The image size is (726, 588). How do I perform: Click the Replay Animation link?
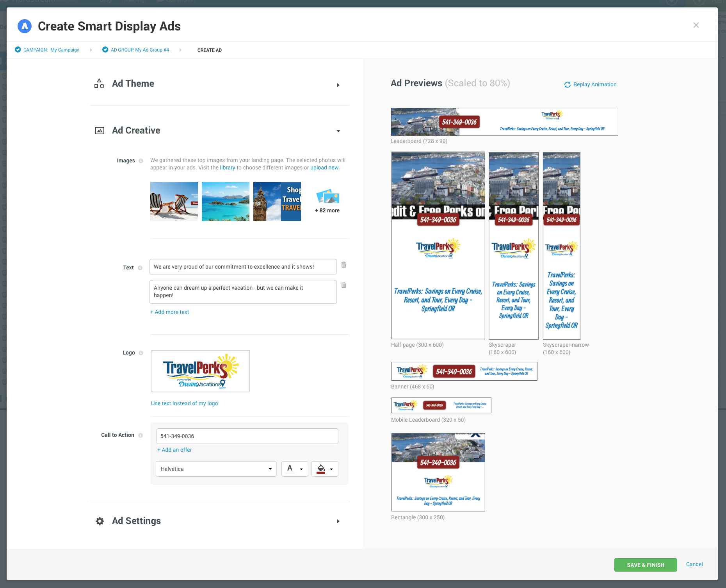(x=595, y=84)
